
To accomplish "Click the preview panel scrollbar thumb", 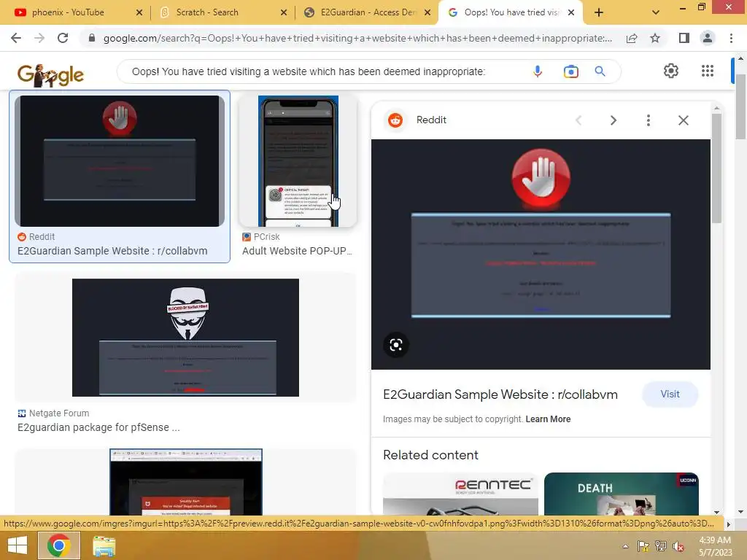I will 716,168.
